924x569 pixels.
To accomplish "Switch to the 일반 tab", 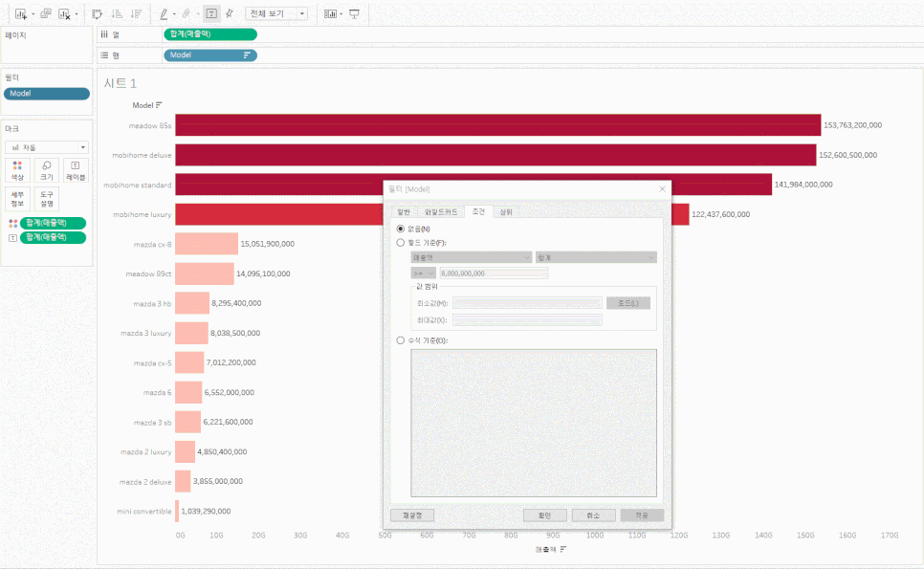I will (x=404, y=212).
